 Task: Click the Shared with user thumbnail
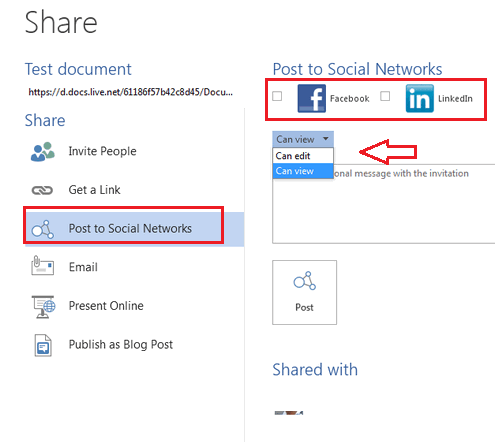click(x=289, y=413)
